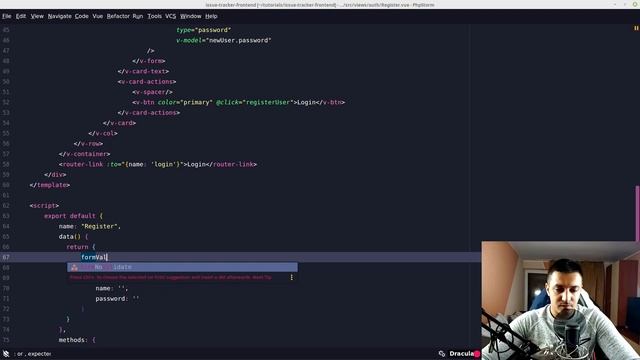Open the Tools menu
This screenshot has width=640, height=360.
click(x=155, y=16)
